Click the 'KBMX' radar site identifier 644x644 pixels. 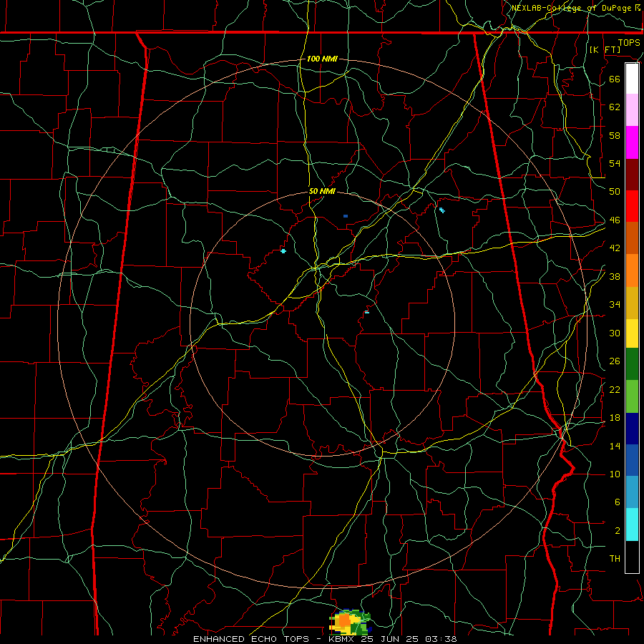point(342,639)
